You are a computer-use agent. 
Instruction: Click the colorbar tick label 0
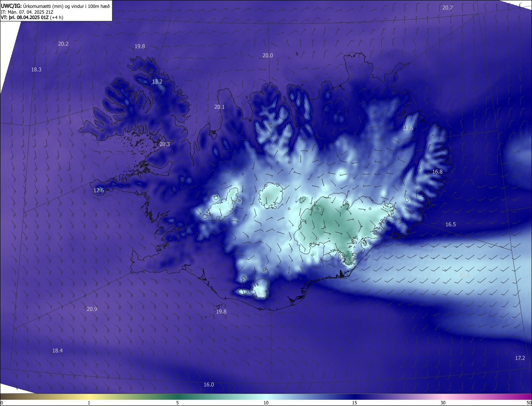pos(1,403)
